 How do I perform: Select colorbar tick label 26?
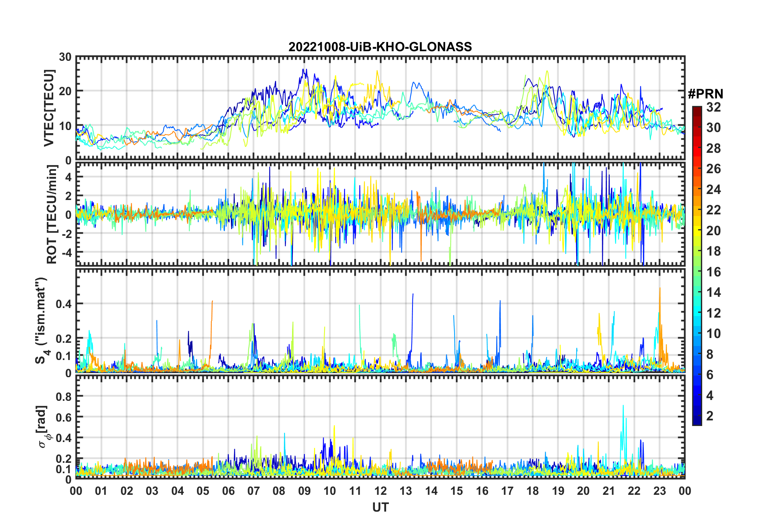click(713, 169)
